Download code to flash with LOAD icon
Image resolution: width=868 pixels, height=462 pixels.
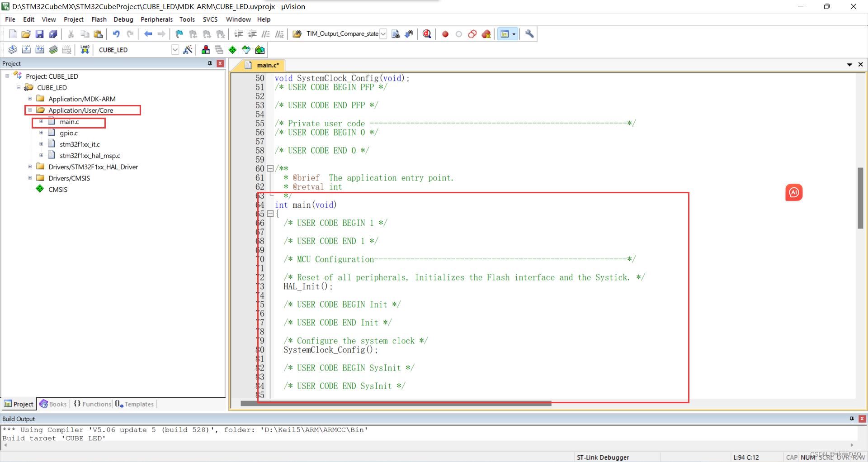pos(85,50)
